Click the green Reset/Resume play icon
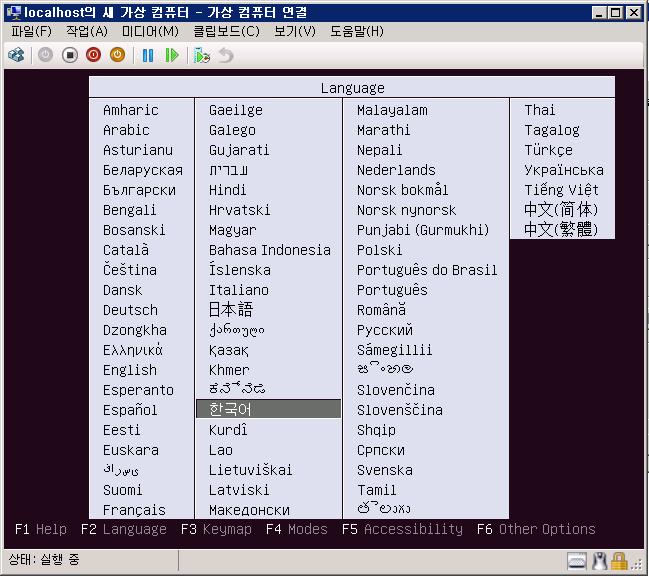The width and height of the screenshot is (649, 576). 172,55
